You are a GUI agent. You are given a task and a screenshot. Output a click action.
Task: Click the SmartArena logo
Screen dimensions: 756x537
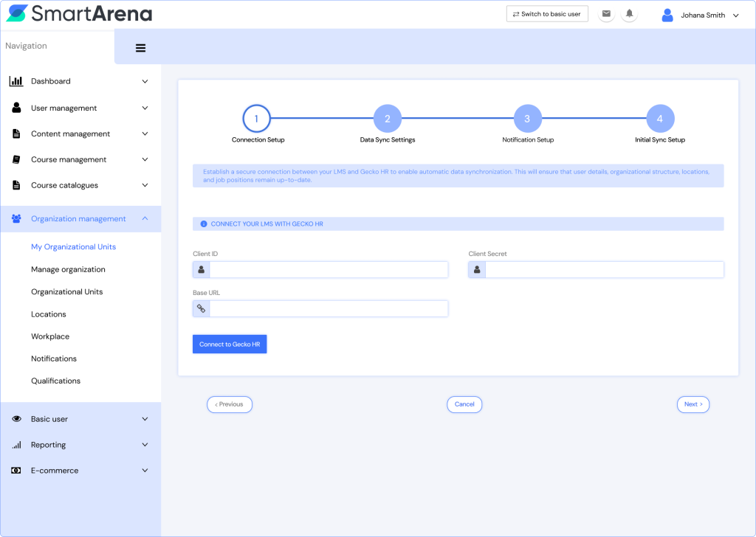(x=79, y=14)
